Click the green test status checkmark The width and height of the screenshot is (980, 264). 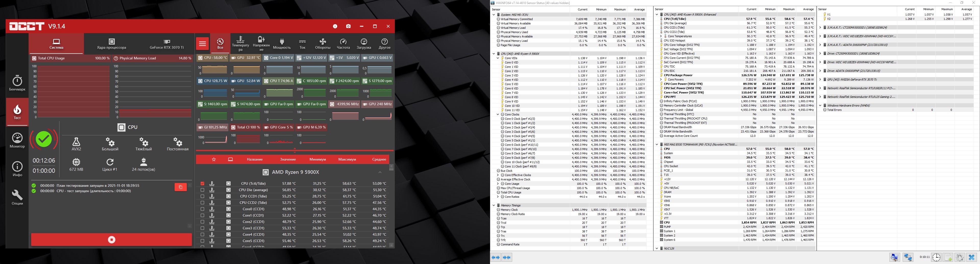pyautogui.click(x=44, y=139)
